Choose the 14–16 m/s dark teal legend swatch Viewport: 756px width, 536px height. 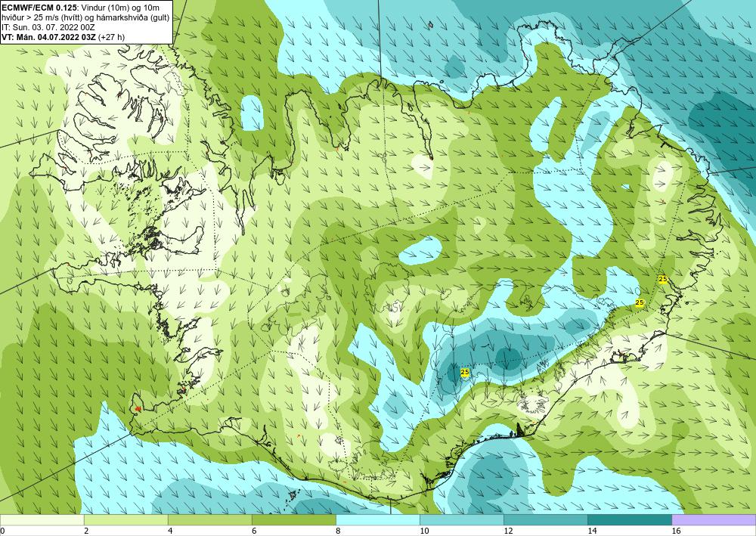coord(629,519)
